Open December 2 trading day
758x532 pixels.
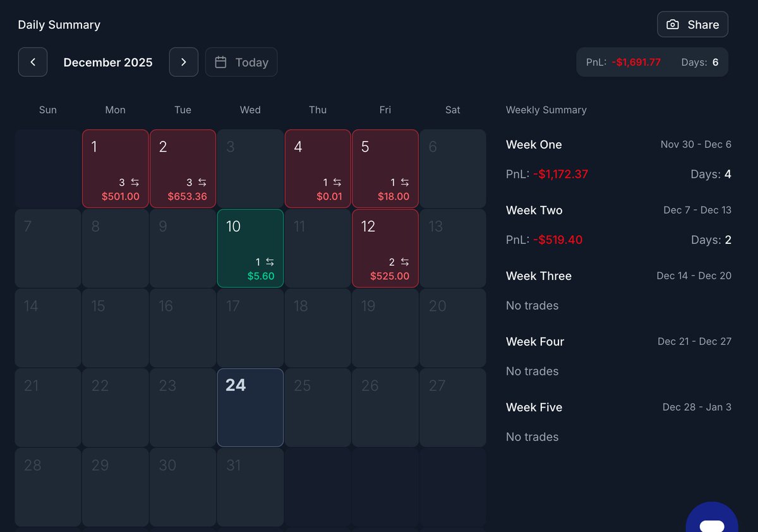(x=183, y=169)
